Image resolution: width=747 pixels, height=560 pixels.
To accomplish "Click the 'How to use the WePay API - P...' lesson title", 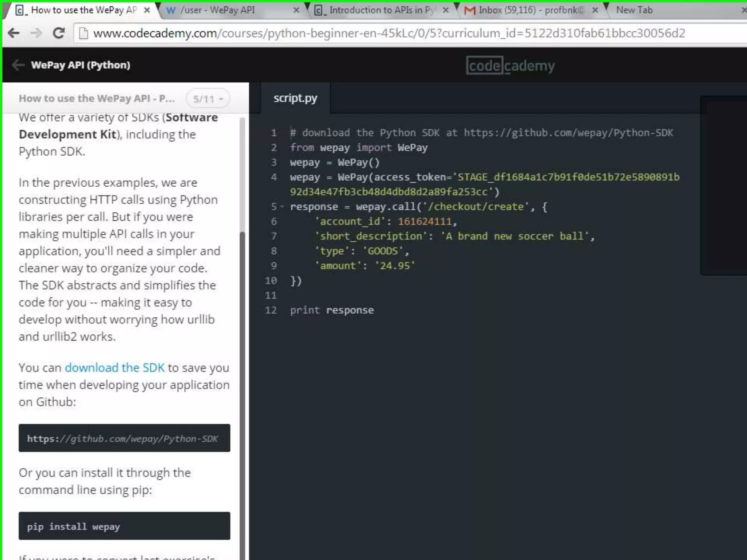I will [97, 98].
